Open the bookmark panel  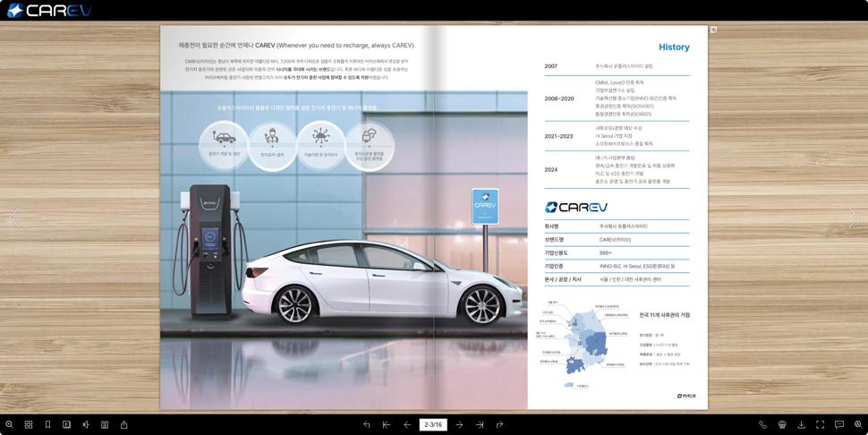point(47,425)
